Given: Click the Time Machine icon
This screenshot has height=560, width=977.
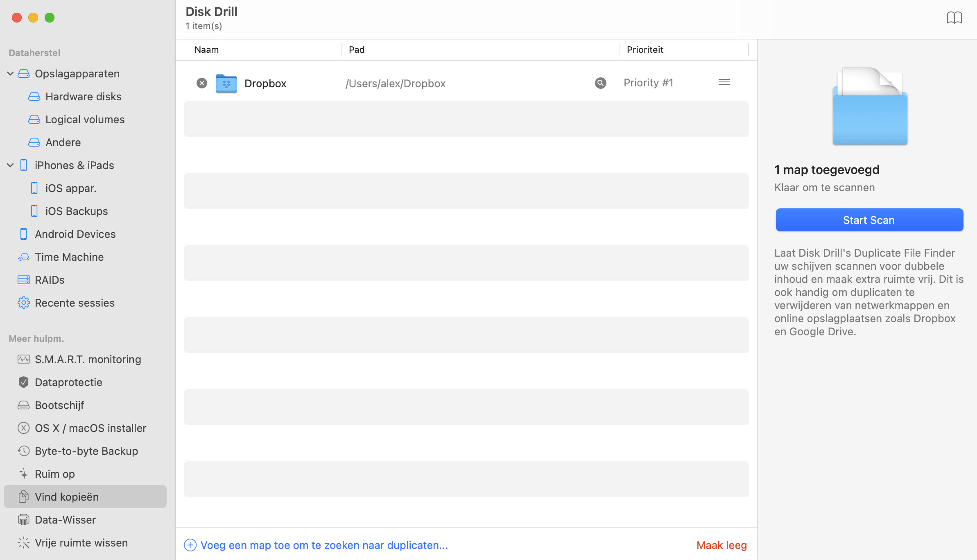Looking at the screenshot, I should click(x=24, y=257).
